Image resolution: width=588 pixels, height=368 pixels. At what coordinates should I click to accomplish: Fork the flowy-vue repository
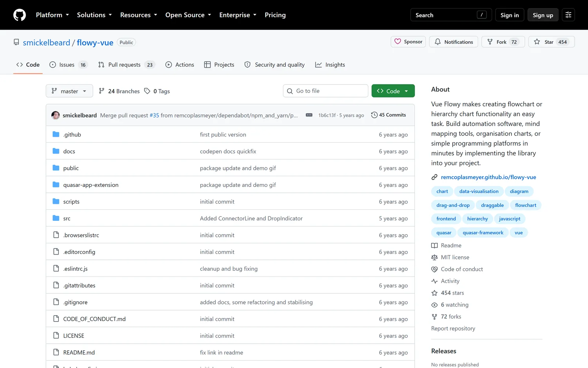pos(503,42)
